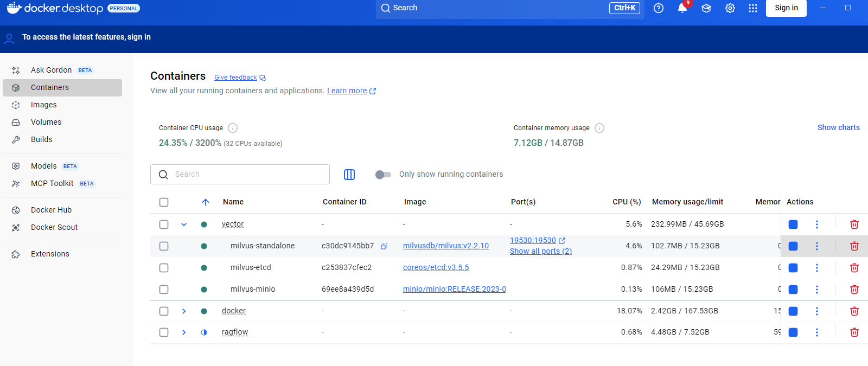Click the Container CPU usage info icon

[x=233, y=128]
